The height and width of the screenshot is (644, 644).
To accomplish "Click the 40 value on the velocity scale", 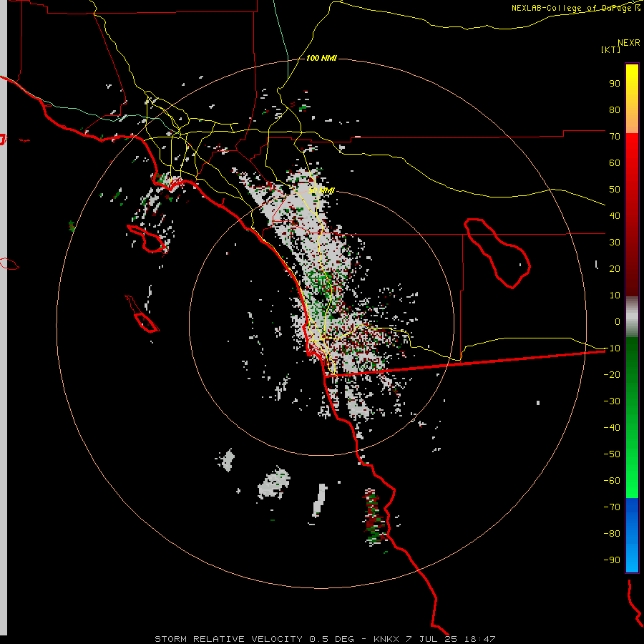I will pyautogui.click(x=615, y=215).
